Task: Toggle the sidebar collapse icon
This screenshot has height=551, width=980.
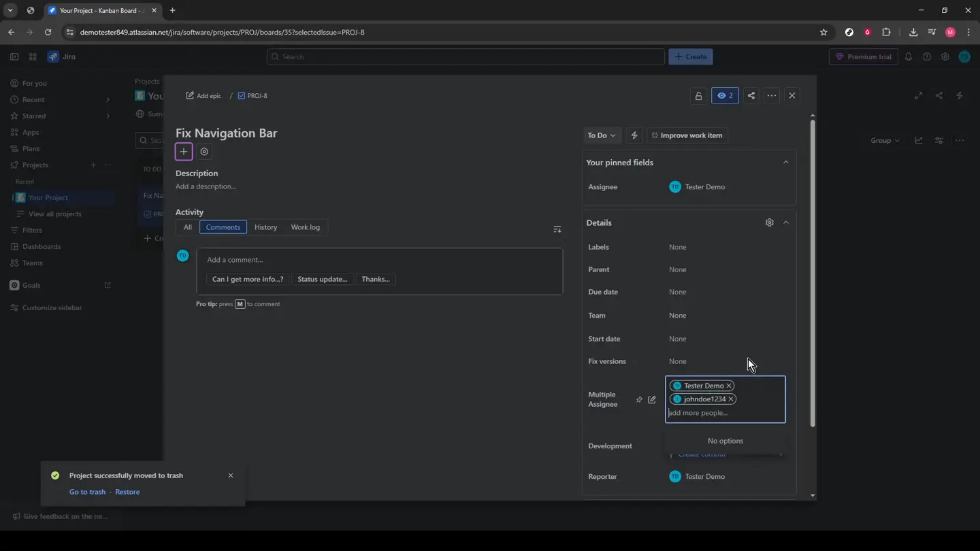Action: (x=14, y=57)
